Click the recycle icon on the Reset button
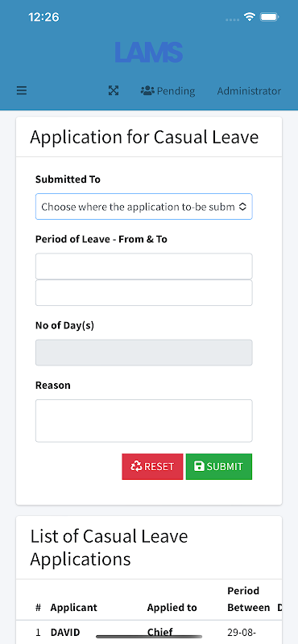Image resolution: width=298 pixels, height=644 pixels. (x=136, y=467)
